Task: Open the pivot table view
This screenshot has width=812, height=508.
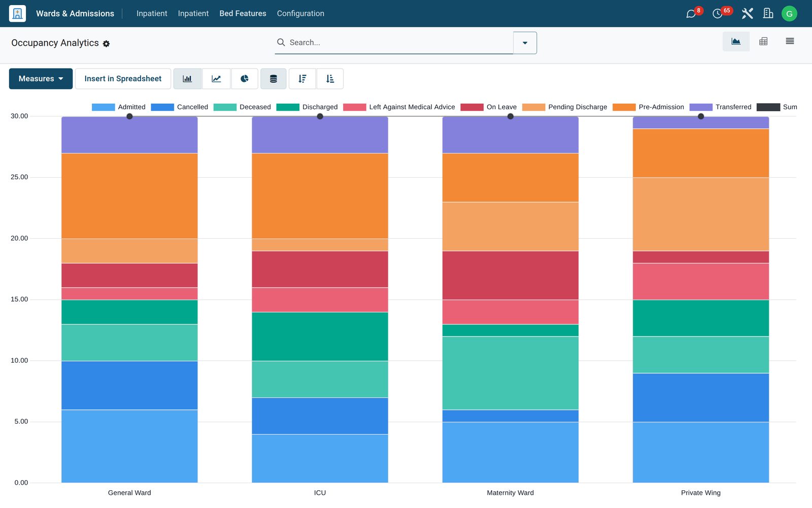Action: click(763, 42)
